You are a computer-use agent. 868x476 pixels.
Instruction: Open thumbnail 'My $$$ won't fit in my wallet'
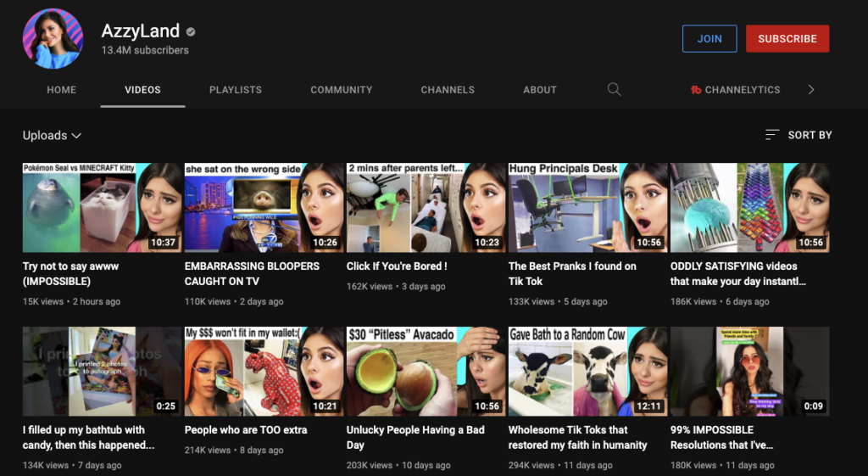click(264, 372)
